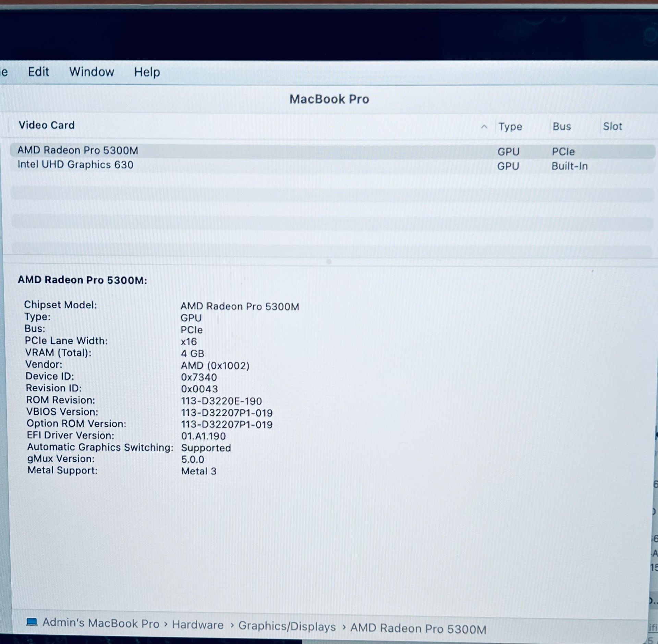Click the Slot column header
The image size is (658, 644).
tap(612, 127)
